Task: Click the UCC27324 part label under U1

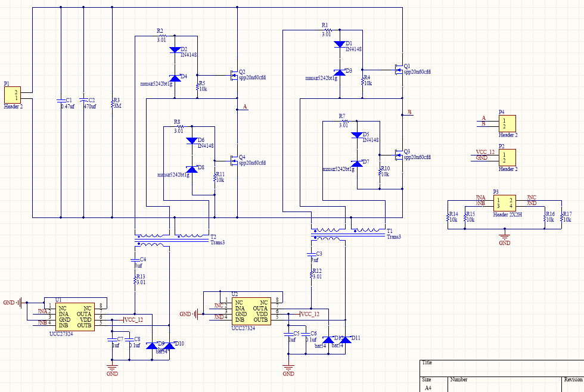Action: 61,334
